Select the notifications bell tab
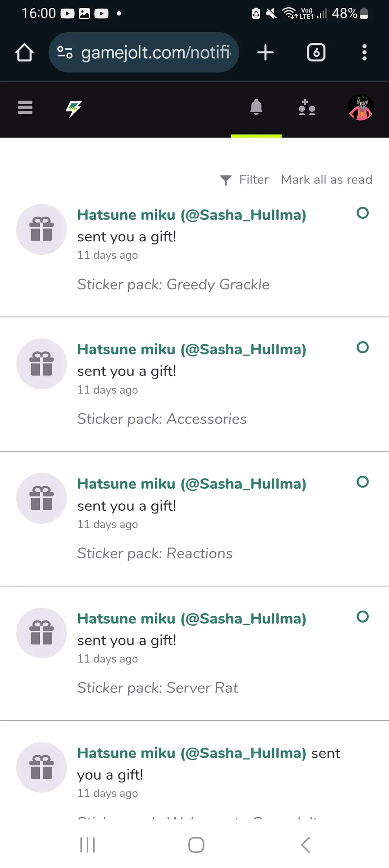The width and height of the screenshot is (389, 868). point(256,107)
